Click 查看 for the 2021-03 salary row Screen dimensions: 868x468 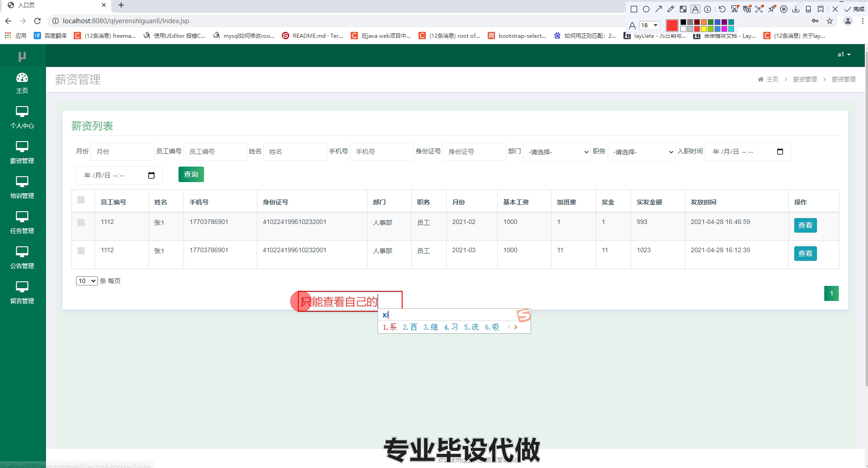[805, 254]
